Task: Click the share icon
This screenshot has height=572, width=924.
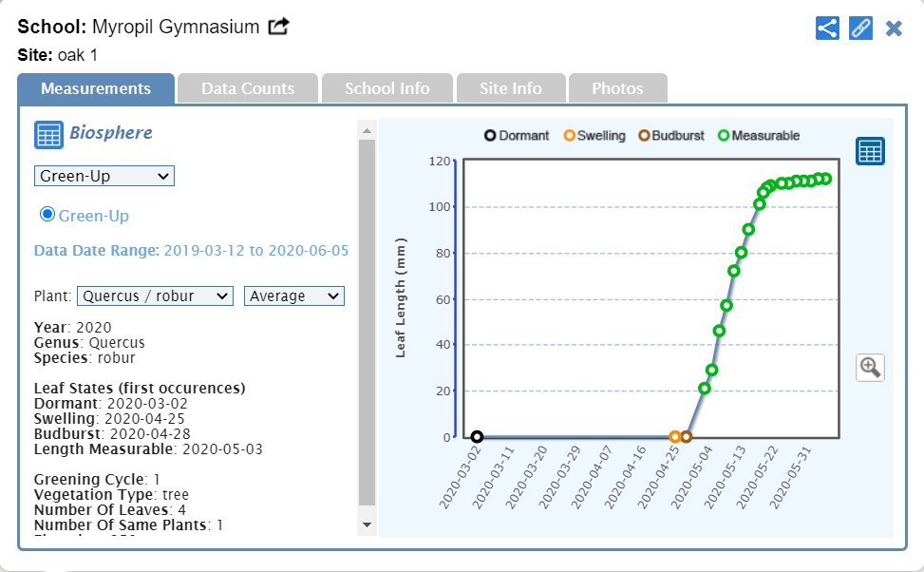Action: pyautogui.click(x=827, y=28)
